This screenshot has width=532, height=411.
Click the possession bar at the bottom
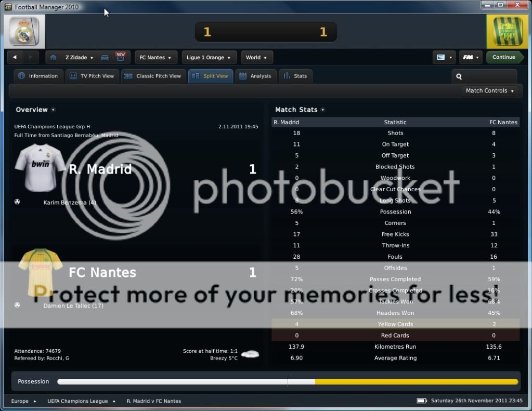(288, 381)
